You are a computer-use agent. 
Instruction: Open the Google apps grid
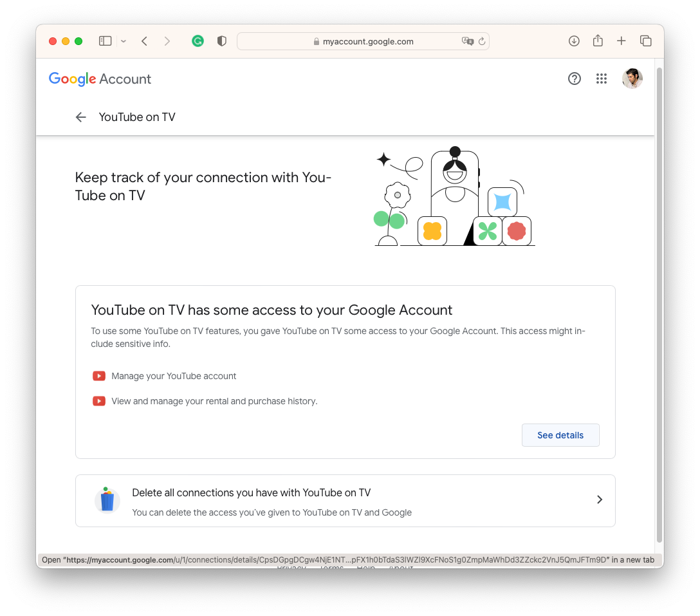tap(602, 79)
